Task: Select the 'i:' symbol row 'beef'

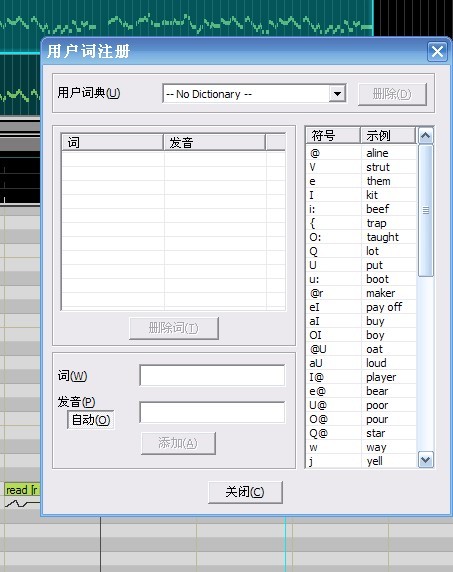Action: point(361,209)
